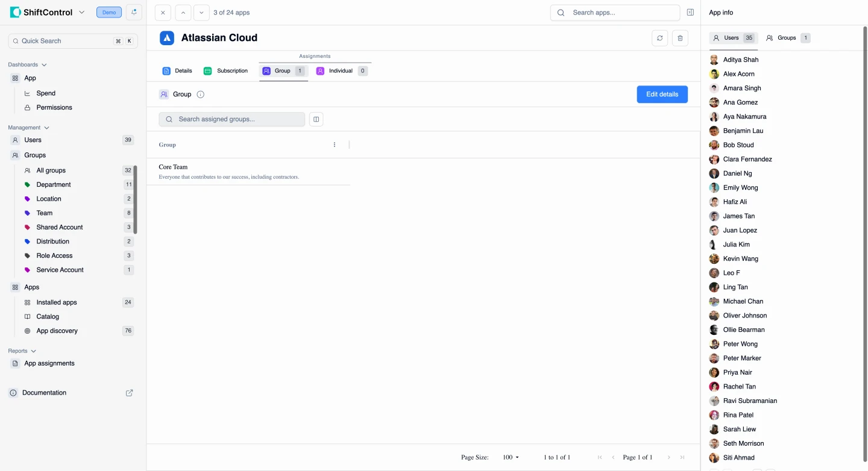Select user Emily Wong
Viewport: 868px width, 471px height.
point(741,188)
